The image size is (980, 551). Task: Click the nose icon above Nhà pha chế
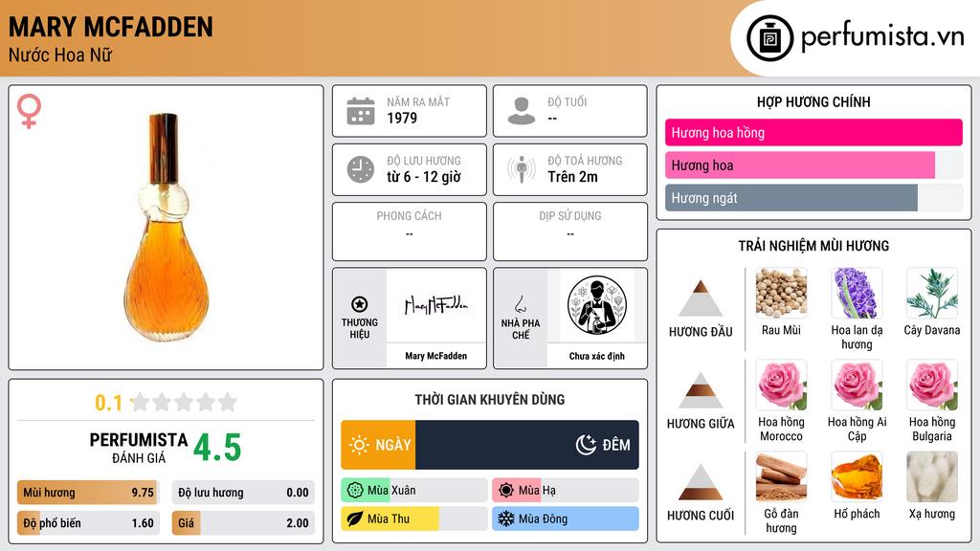click(x=520, y=304)
